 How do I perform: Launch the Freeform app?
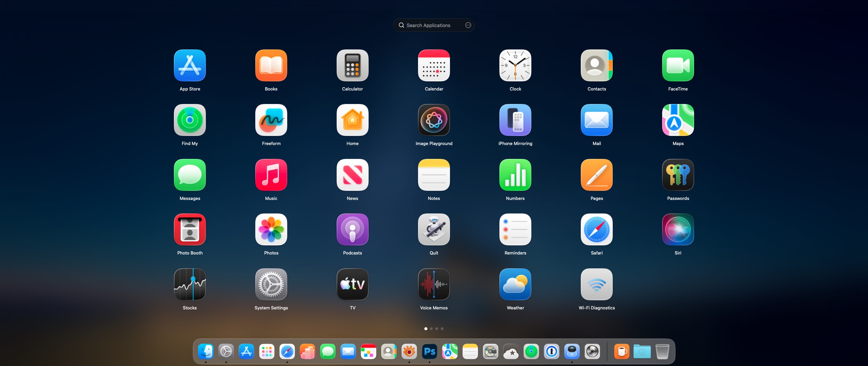[x=271, y=120]
